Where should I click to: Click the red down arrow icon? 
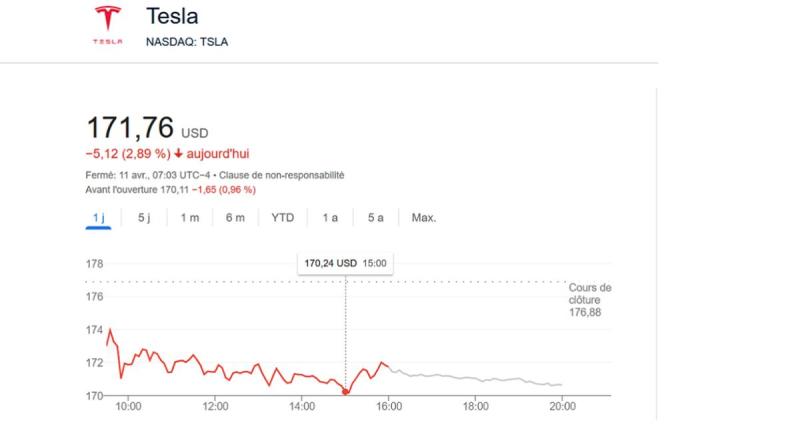[x=178, y=154]
